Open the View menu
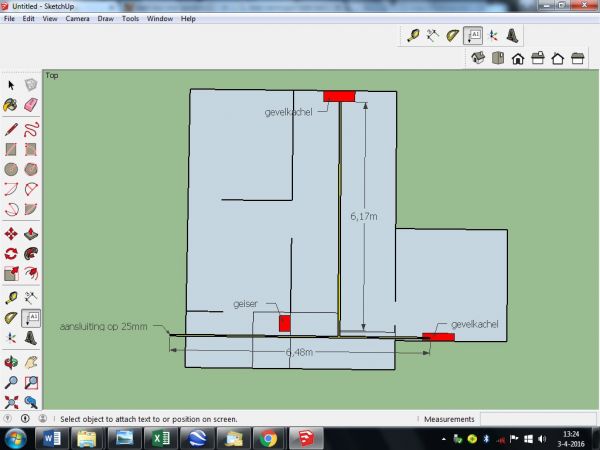The width and height of the screenshot is (600, 450). 50,18
